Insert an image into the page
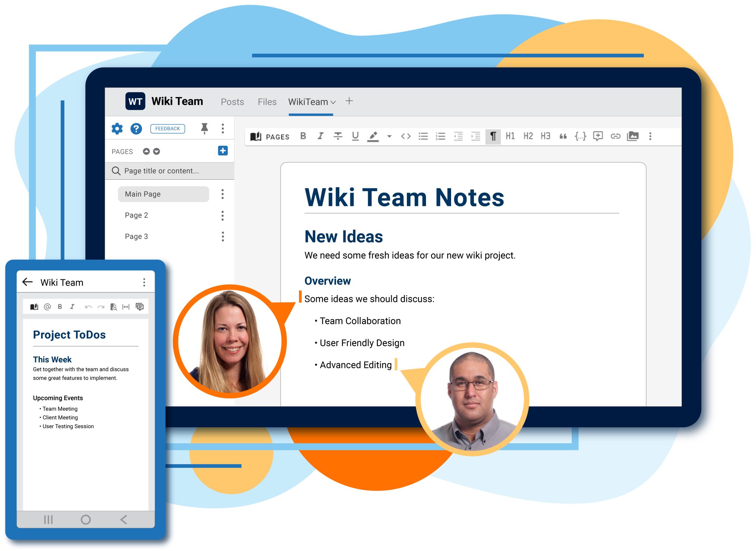The height and width of the screenshot is (551, 756). click(x=633, y=136)
